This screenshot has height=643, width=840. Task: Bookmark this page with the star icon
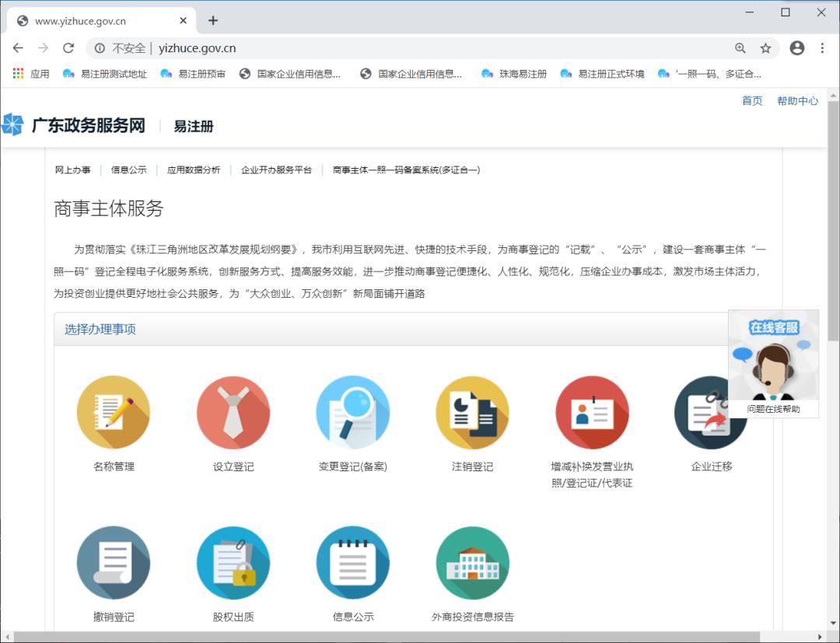pos(765,47)
